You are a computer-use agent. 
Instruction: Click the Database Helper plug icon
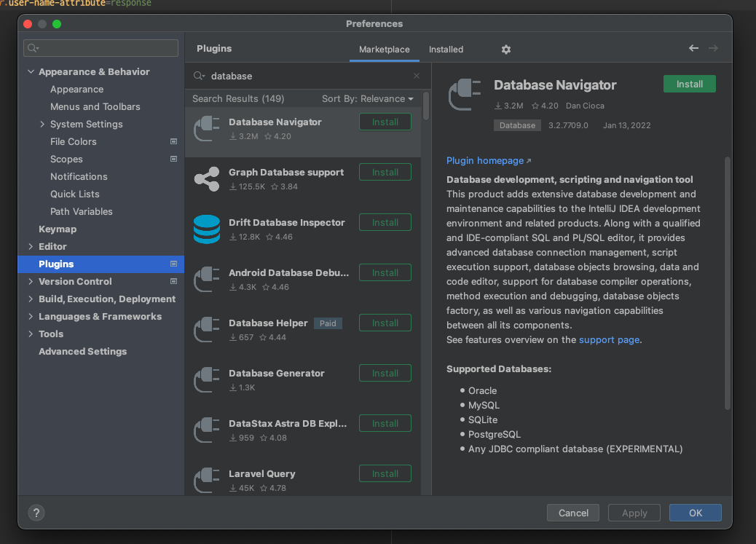click(206, 329)
